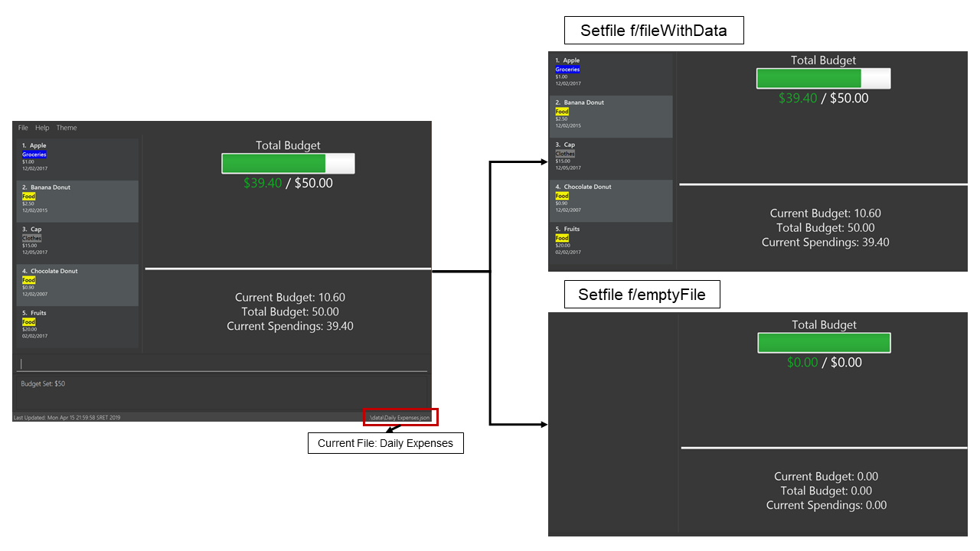Click 'Total Budget: 0.00' line in emptyFile screenshot
This screenshot has height=551, width=980.
[x=826, y=491]
